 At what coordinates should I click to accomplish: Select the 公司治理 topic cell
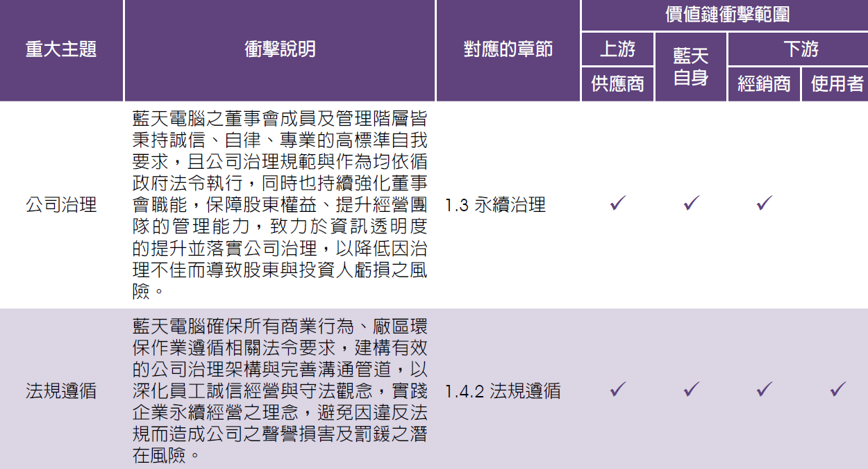pos(61,205)
